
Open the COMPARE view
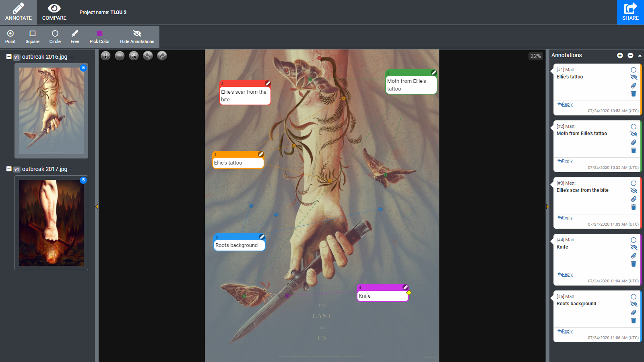click(54, 12)
